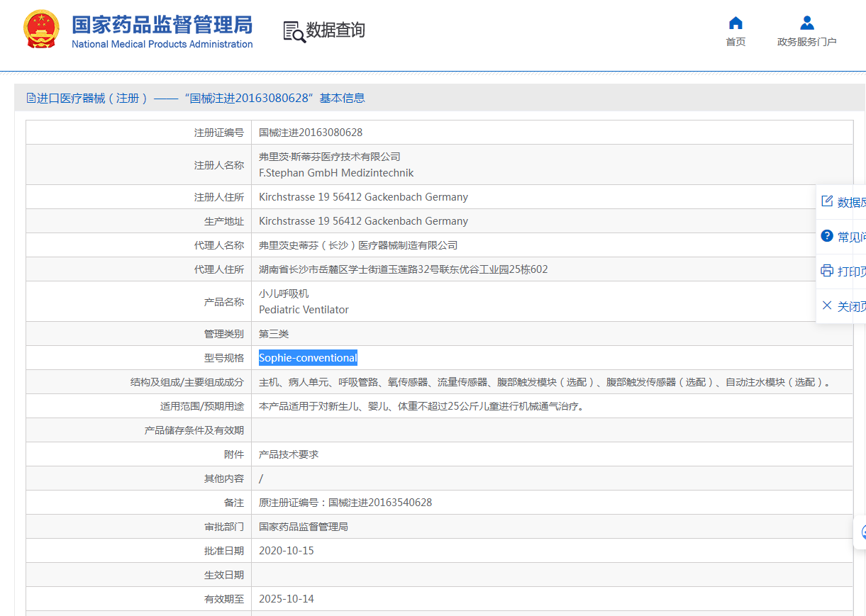Click the 型号规格 row label
Viewport: 866px width, 616px height.
click(224, 358)
